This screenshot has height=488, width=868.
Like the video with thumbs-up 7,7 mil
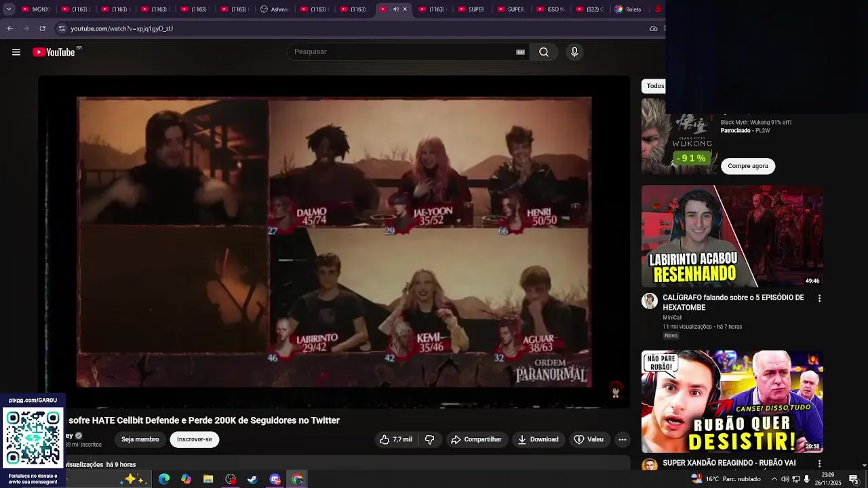point(396,439)
